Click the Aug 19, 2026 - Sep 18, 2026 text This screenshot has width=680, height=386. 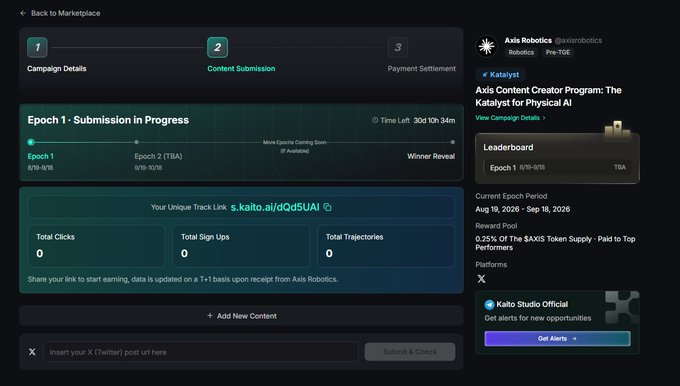coord(523,209)
